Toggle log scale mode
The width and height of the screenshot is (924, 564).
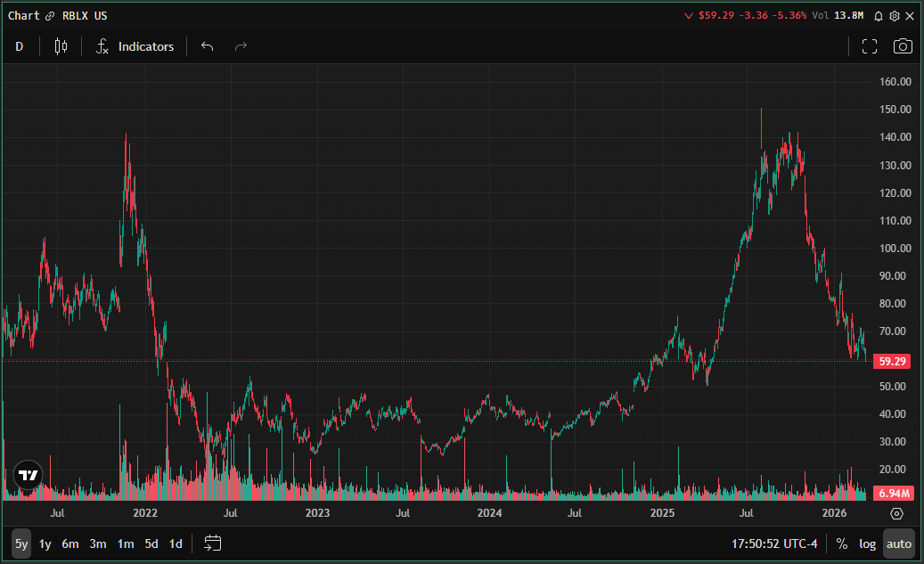point(867,544)
